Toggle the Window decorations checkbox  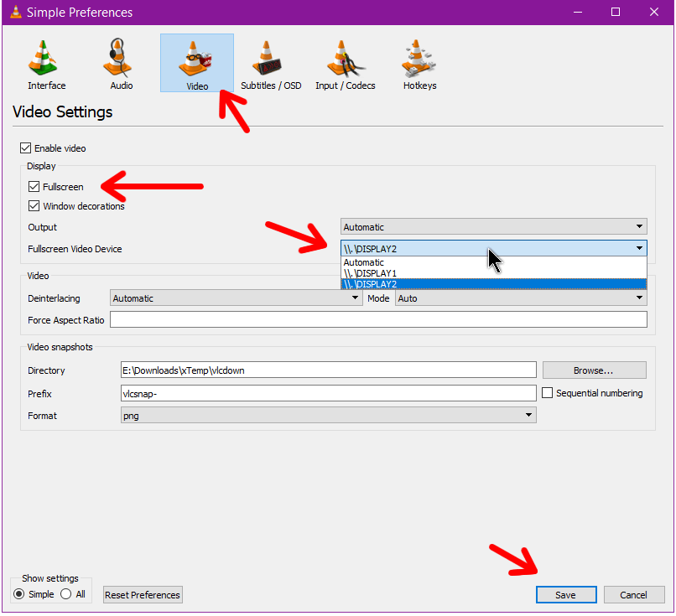(34, 206)
